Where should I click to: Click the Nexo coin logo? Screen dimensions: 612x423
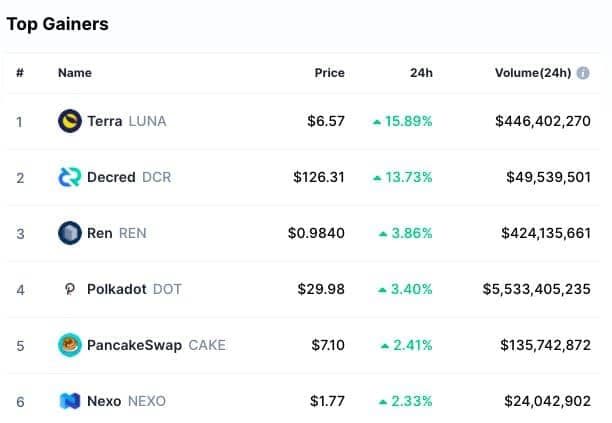coord(70,401)
